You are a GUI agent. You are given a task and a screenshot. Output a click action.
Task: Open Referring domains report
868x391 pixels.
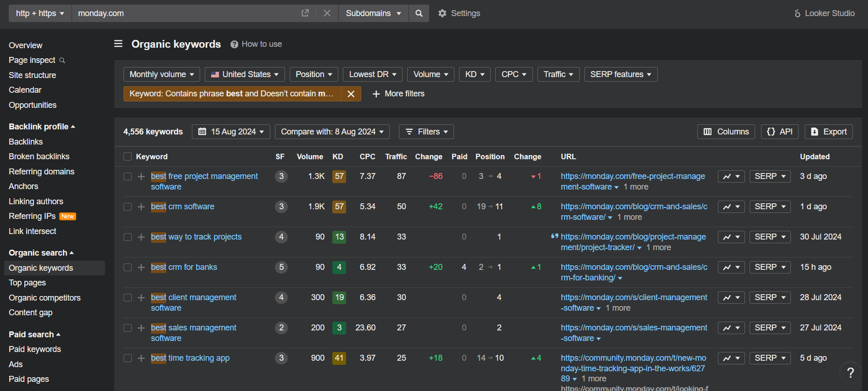(x=41, y=172)
